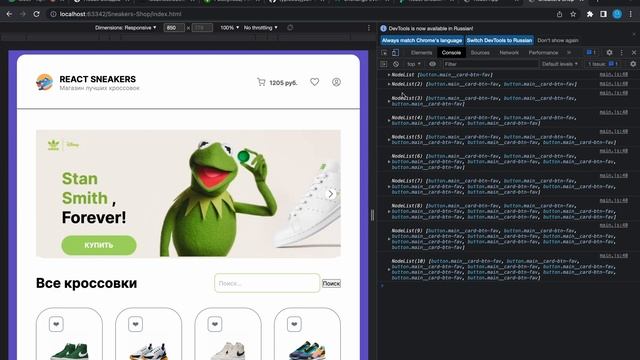Expand the NodeList(5) console entry
This screenshot has width=640, height=360.
389,140
